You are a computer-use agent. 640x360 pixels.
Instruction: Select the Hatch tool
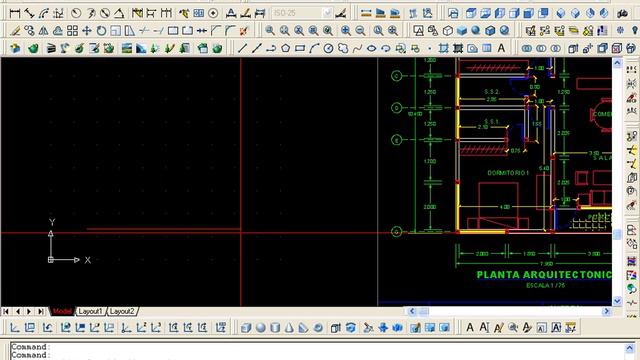[x=444, y=49]
